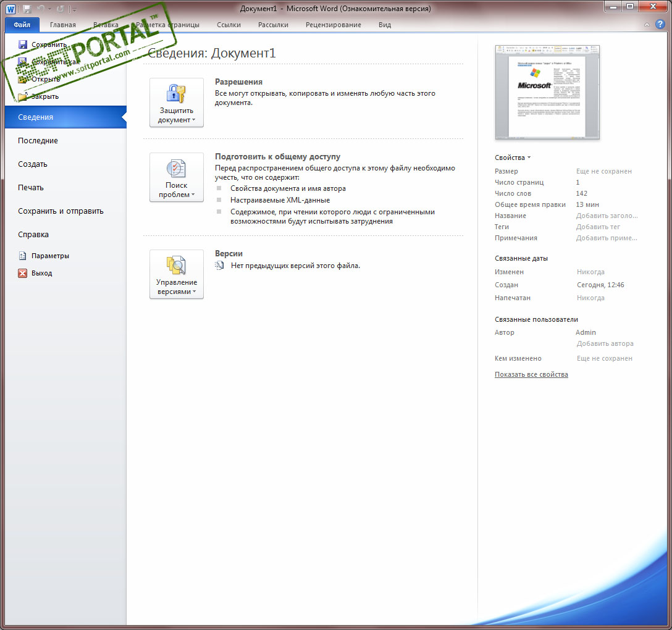This screenshot has height=630, width=672.
Task: Click the Управление версиями magnifier icon
Action: [x=176, y=266]
